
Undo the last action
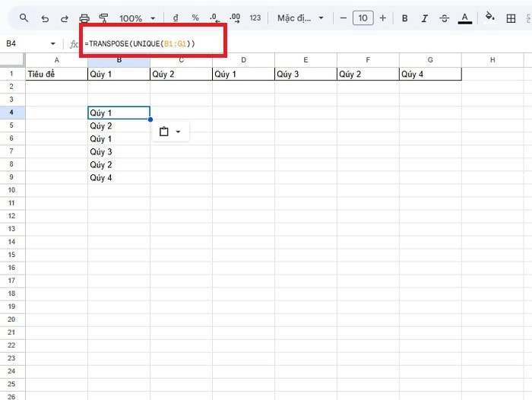click(45, 18)
